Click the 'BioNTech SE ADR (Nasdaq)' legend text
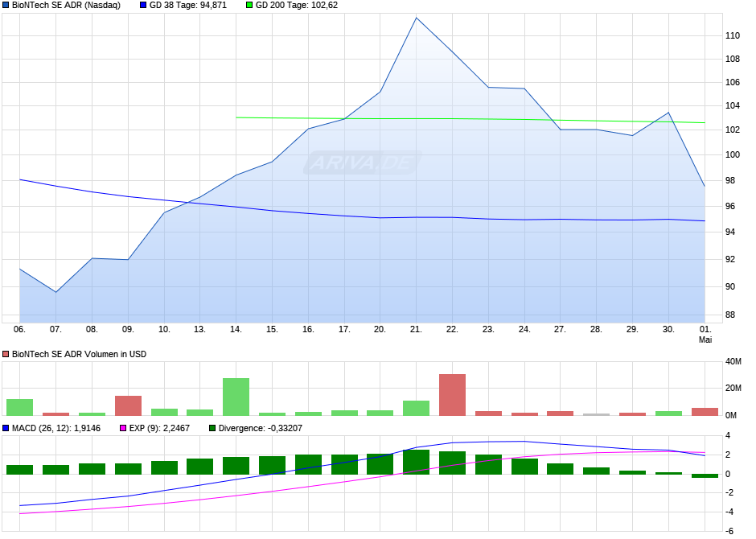 pos(66,6)
